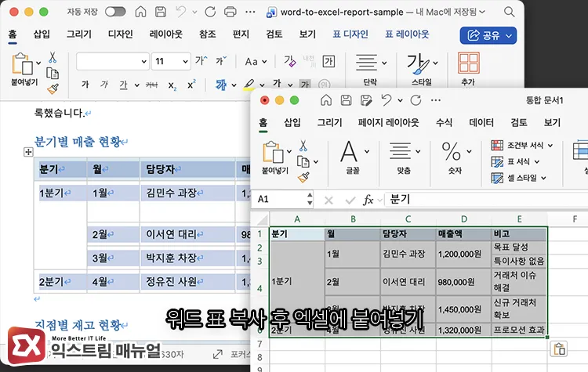Click the Print icon in Word title bar

pyautogui.click(x=230, y=12)
